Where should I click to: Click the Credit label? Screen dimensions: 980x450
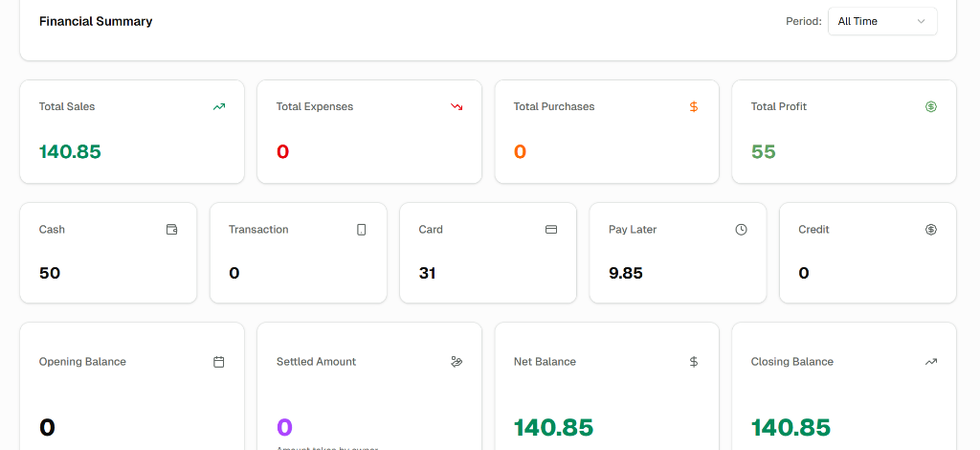(x=813, y=230)
